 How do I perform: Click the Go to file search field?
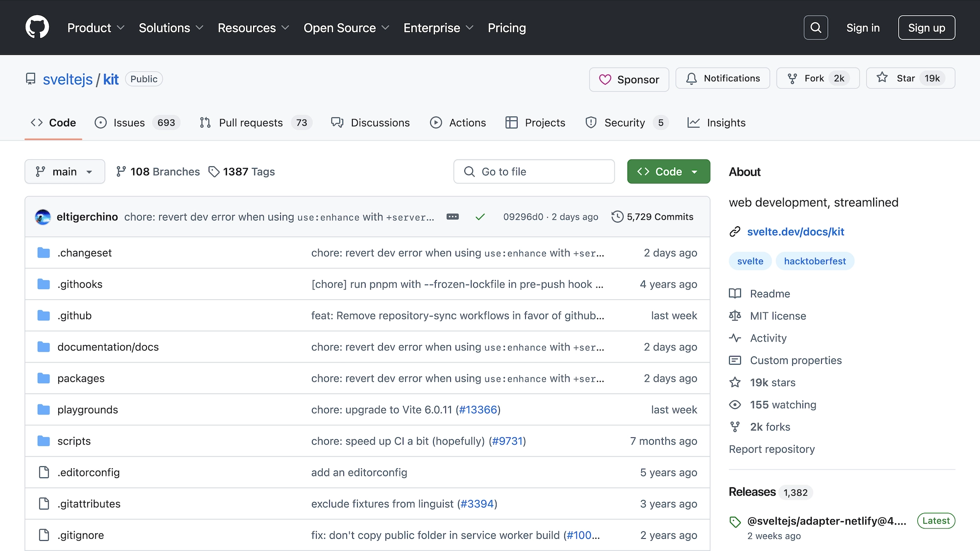click(x=534, y=171)
